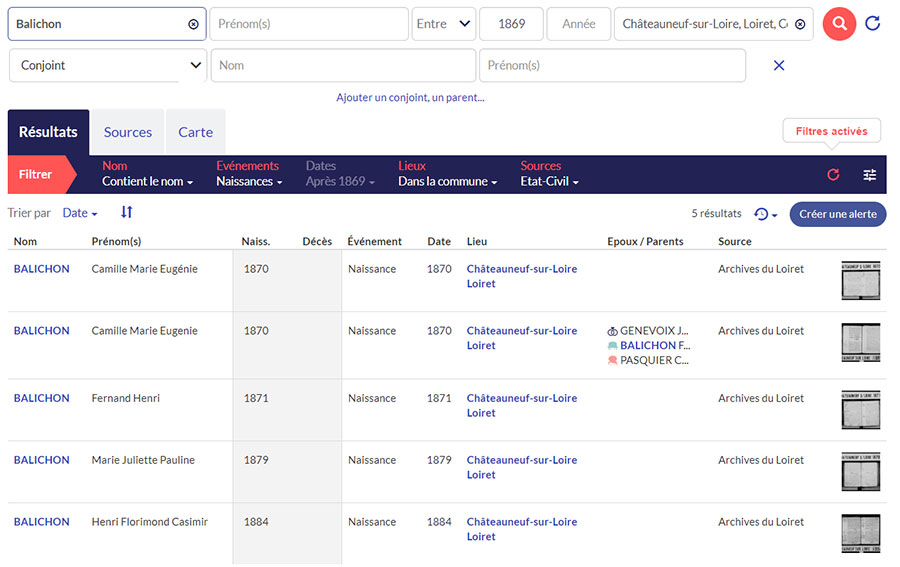Open the Entre date range dropdown
The image size is (900, 567).
(x=444, y=24)
